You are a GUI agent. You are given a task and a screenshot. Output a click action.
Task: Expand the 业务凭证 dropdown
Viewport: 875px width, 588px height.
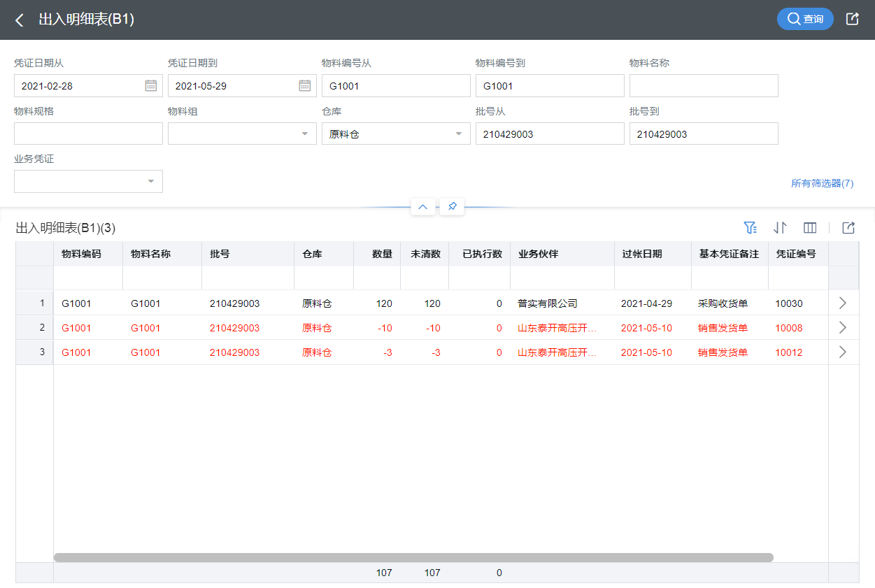coord(151,181)
